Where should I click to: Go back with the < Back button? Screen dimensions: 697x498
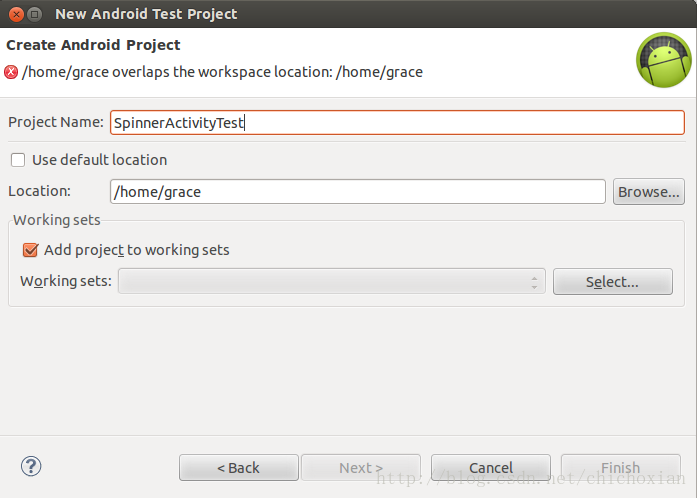[239, 467]
